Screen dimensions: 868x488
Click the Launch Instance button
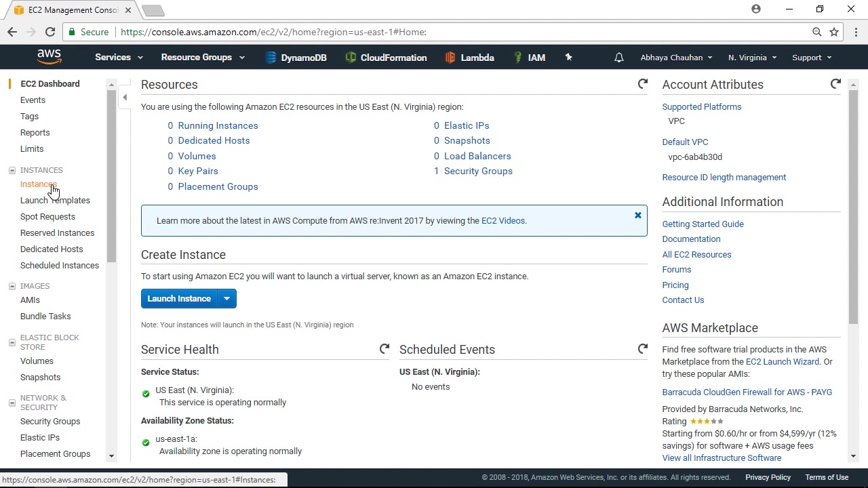[x=179, y=298]
